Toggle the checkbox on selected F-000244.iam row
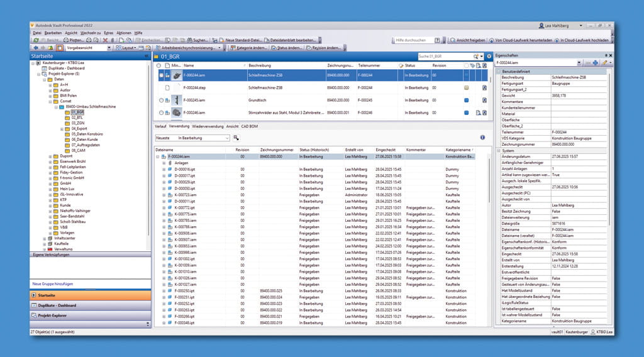Viewport: 644px width, 357px height. (x=160, y=75)
